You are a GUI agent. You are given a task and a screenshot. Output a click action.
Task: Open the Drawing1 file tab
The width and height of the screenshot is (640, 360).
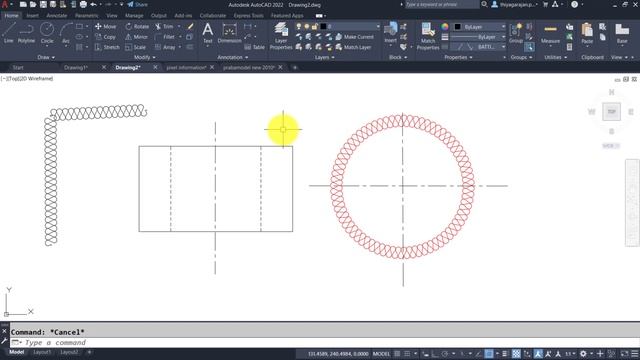point(76,67)
